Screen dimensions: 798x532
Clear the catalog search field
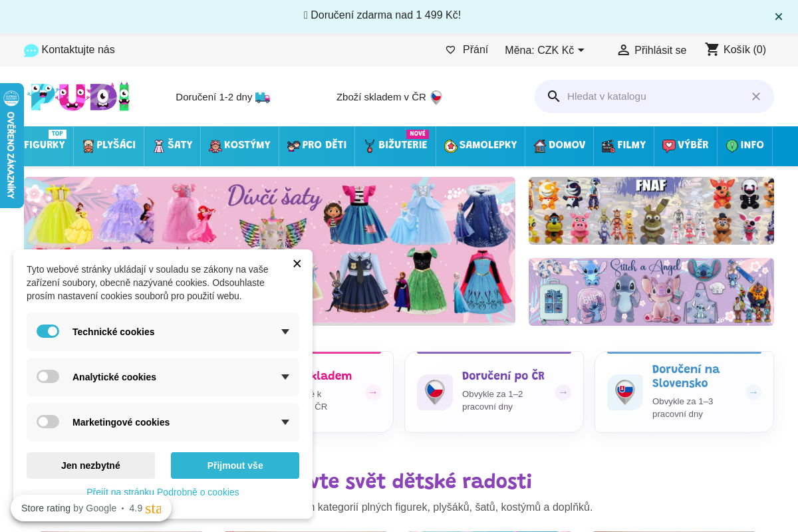pyautogui.click(x=756, y=96)
